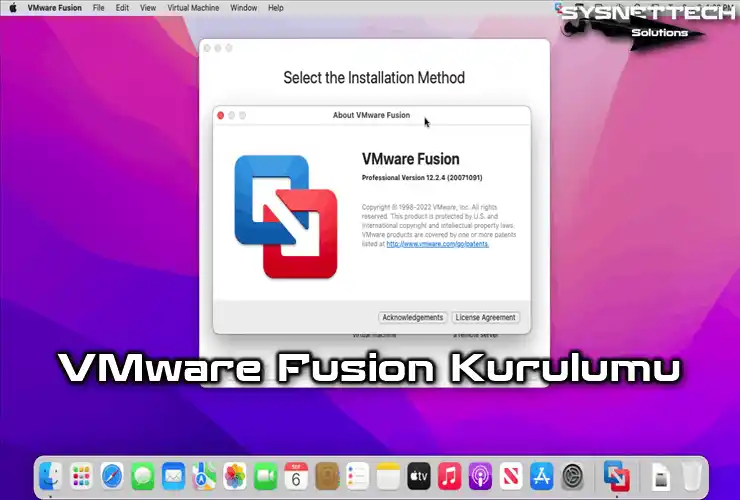This screenshot has height=500, width=740.
Task: Open the Apple menu
Action: pos(13,8)
